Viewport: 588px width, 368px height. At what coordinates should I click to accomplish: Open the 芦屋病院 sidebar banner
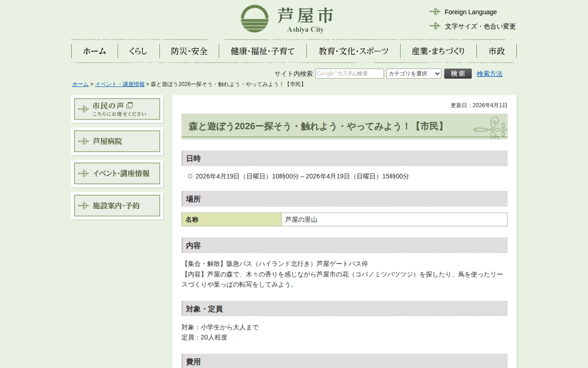(117, 141)
